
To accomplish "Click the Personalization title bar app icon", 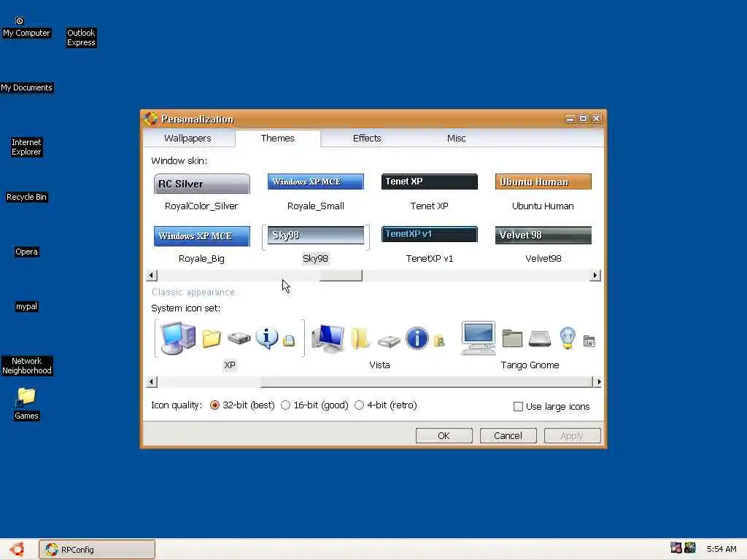I will pos(151,119).
